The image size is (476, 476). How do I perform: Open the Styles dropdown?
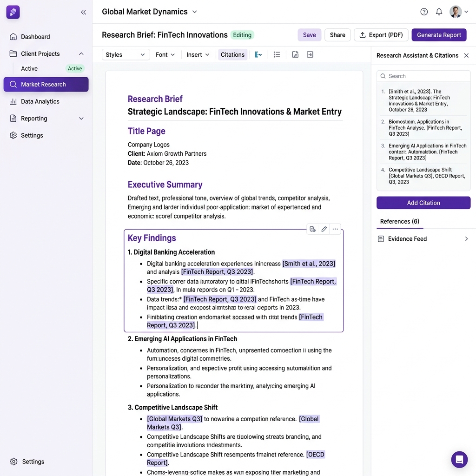pos(126,55)
